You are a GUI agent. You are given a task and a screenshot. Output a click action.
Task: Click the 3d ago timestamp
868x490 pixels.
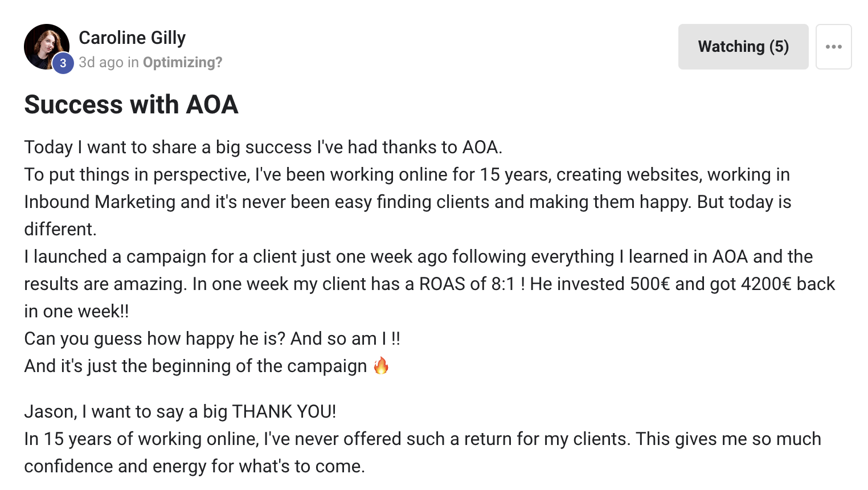click(101, 62)
